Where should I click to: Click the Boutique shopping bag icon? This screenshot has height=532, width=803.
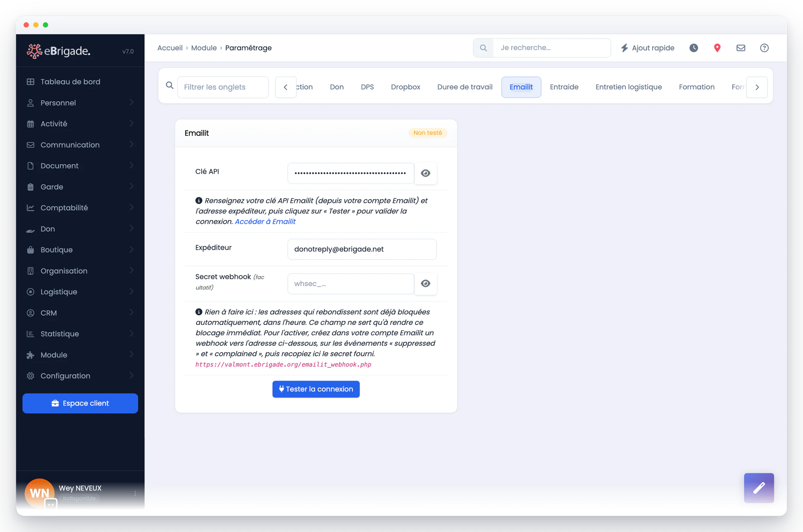(30, 250)
